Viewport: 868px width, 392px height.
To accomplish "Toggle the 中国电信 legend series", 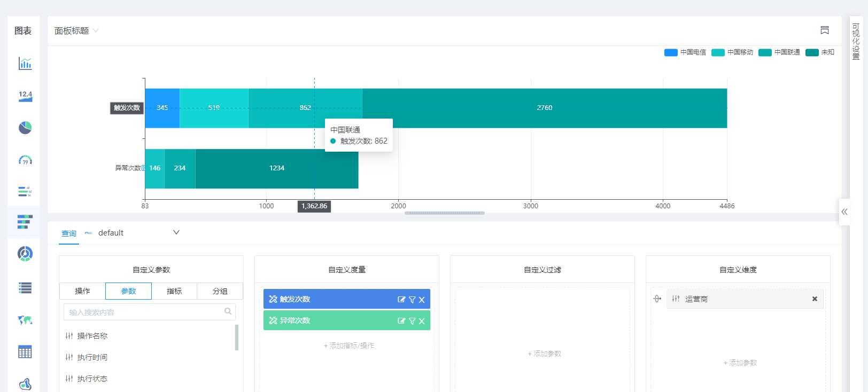I will (x=685, y=52).
